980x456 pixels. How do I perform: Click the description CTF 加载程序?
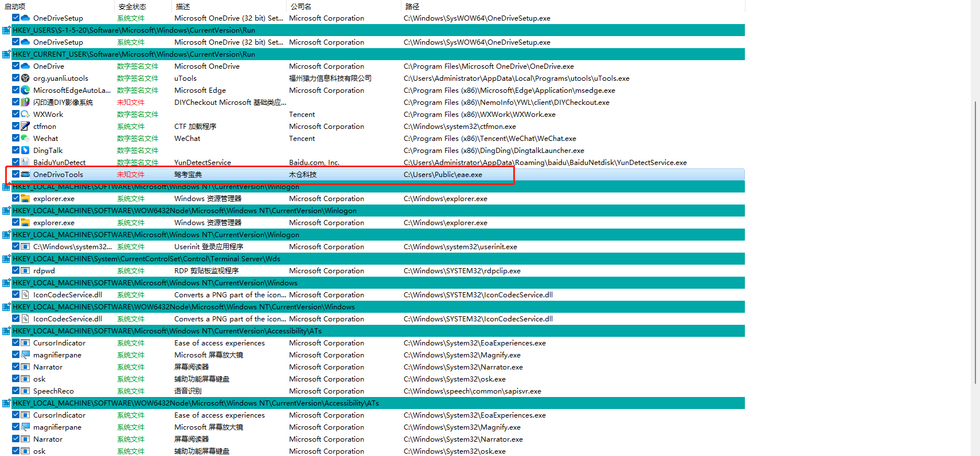tap(195, 127)
